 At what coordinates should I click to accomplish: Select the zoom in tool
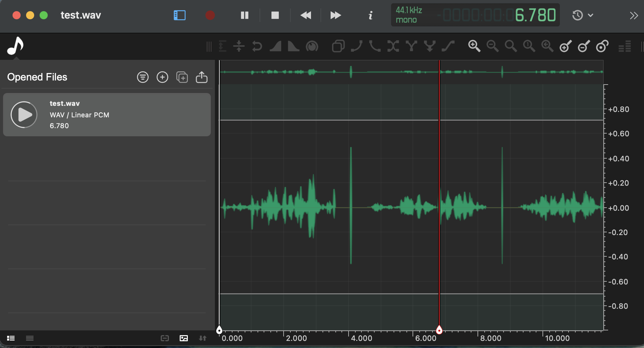pos(474,46)
